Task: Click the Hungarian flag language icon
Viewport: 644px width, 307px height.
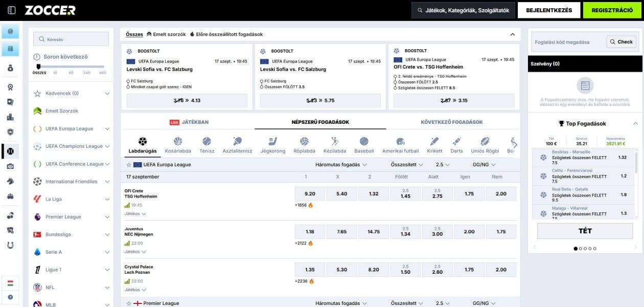Action: (10, 283)
